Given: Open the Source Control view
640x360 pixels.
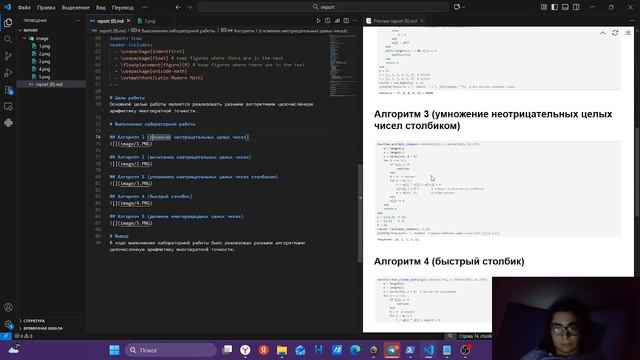Looking at the screenshot, I should (8, 56).
